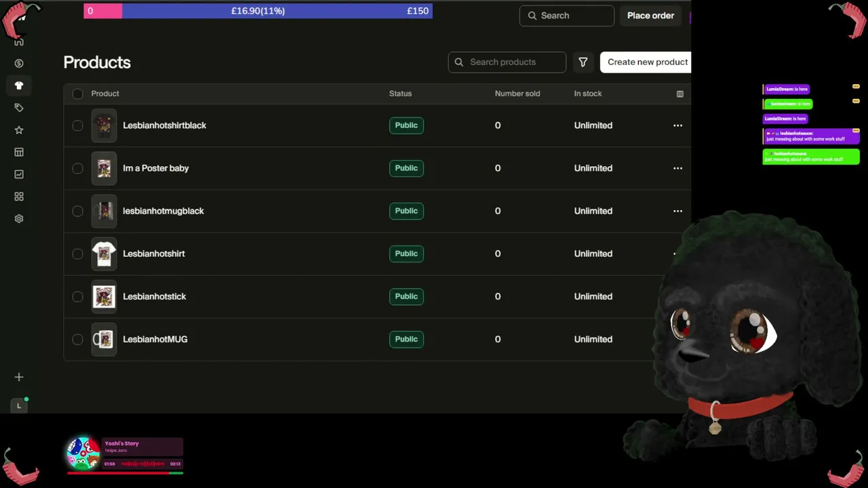Open the four-squares apps icon in sidebar
868x488 pixels.
[x=19, y=197]
